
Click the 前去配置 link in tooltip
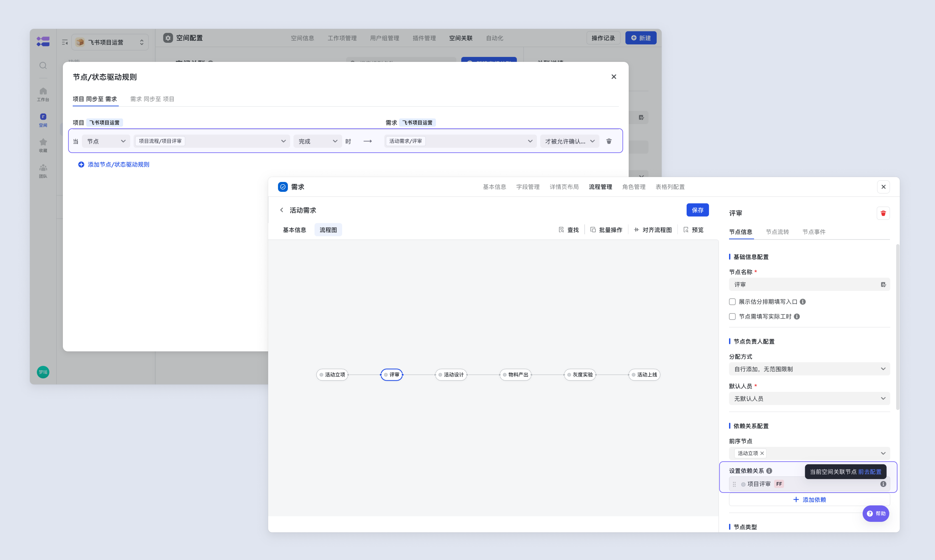point(869,472)
